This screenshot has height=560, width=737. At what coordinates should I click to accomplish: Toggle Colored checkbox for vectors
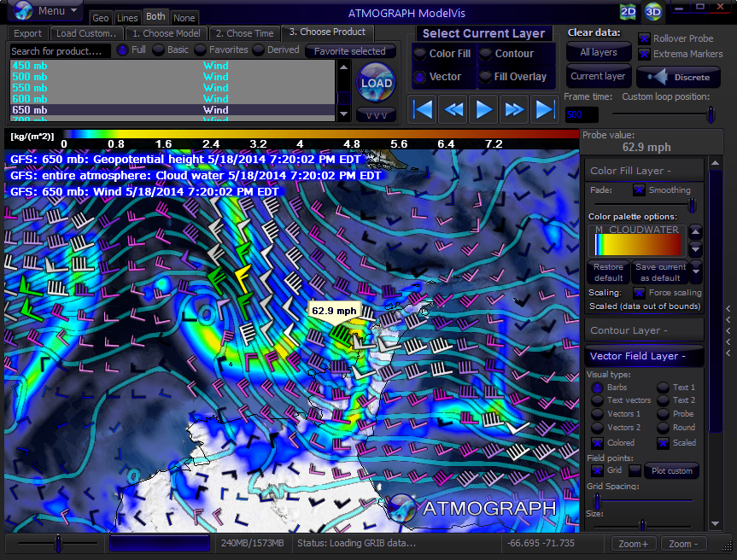[x=597, y=443]
